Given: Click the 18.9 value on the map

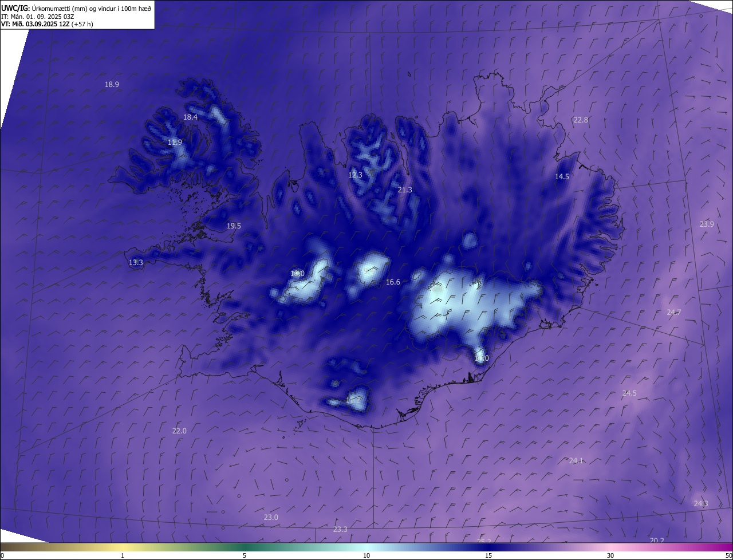Looking at the screenshot, I should tap(112, 84).
